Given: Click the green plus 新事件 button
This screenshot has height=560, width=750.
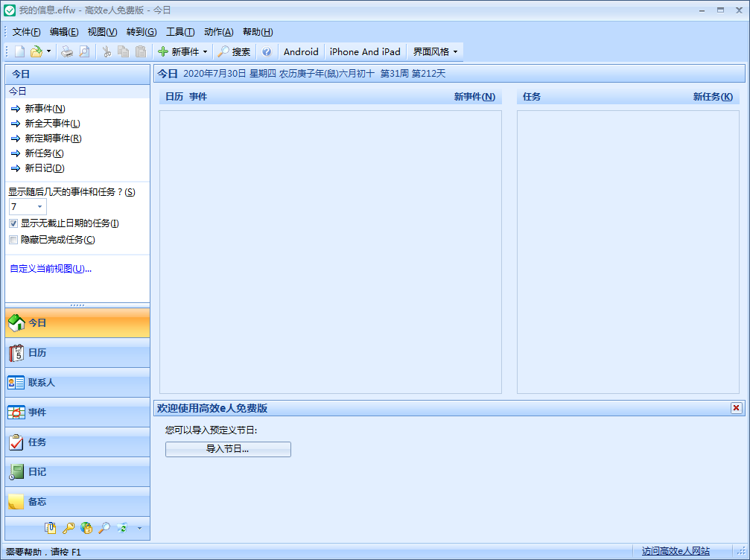Looking at the screenshot, I should coord(179,51).
